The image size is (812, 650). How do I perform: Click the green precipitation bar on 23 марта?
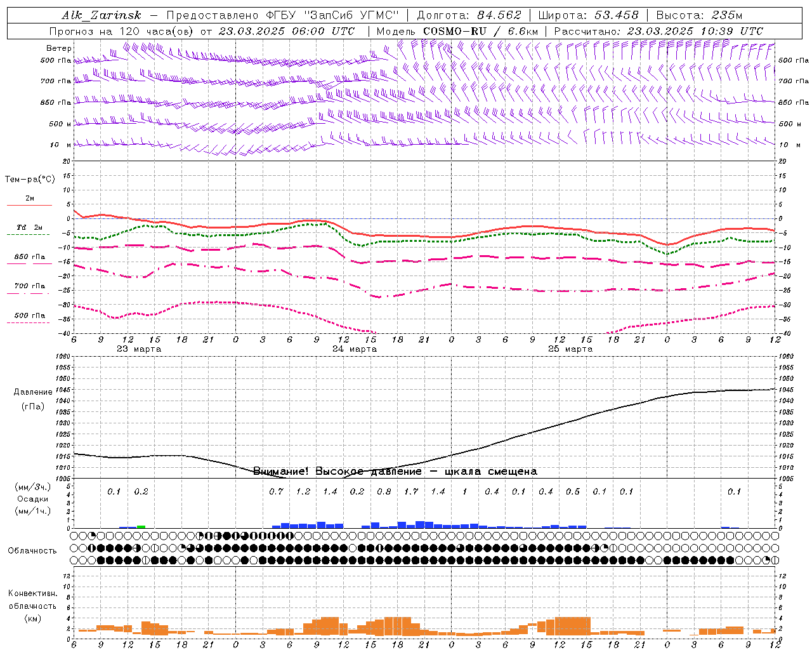(141, 526)
